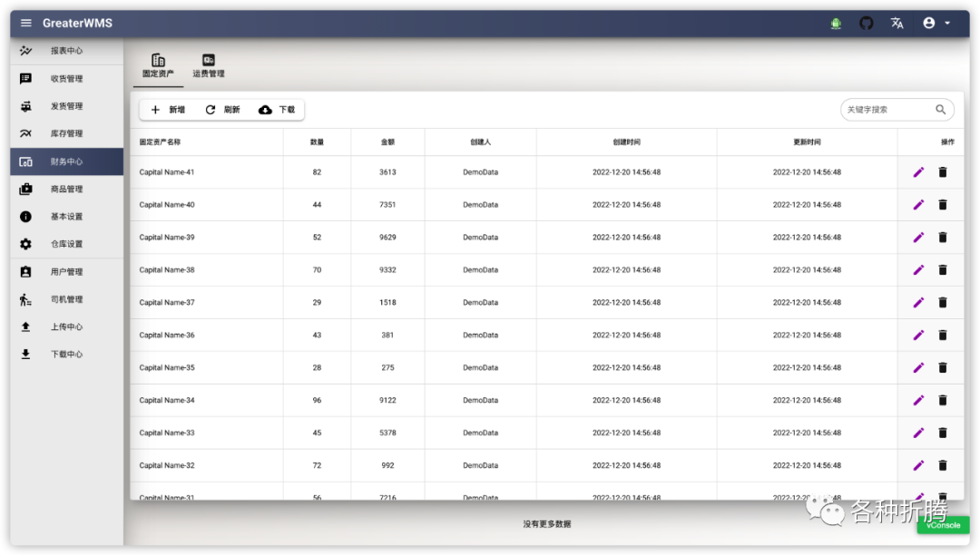Delete the Capital Name-32 row
The width and height of the screenshot is (980, 555).
(943, 466)
